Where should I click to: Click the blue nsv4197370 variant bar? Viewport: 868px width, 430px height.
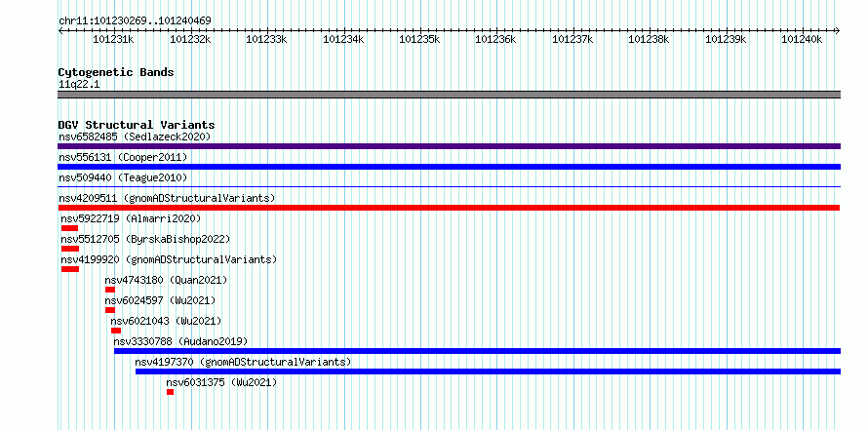(x=489, y=371)
